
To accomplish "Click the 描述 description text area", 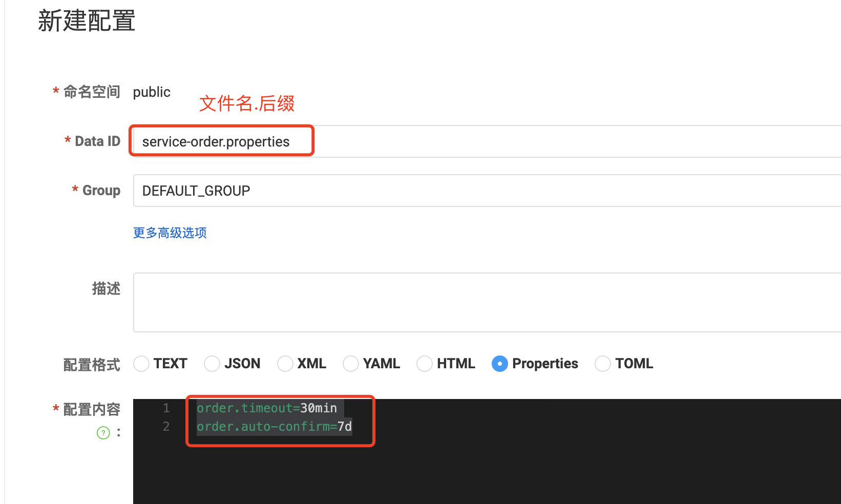I will coord(487,302).
